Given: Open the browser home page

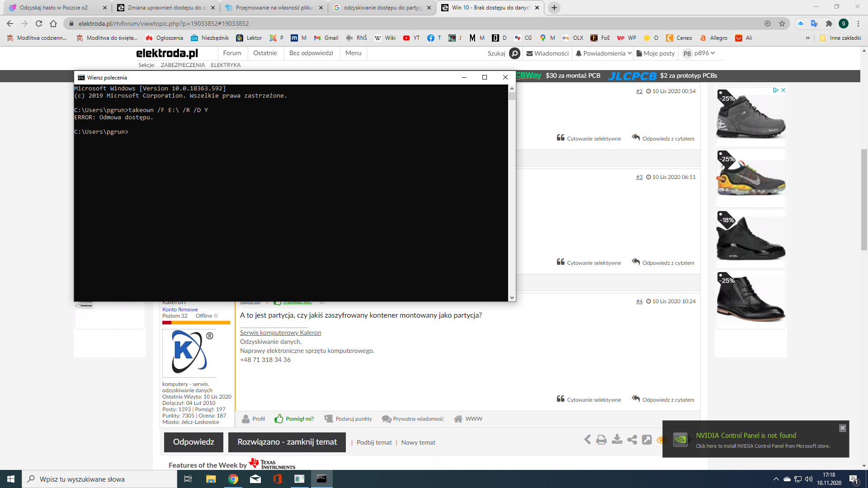Looking at the screenshot, I should click(x=53, y=23).
